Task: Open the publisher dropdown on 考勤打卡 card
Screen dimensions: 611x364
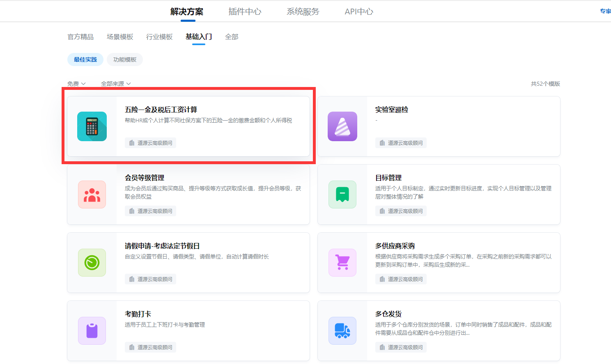Action: 150,347
